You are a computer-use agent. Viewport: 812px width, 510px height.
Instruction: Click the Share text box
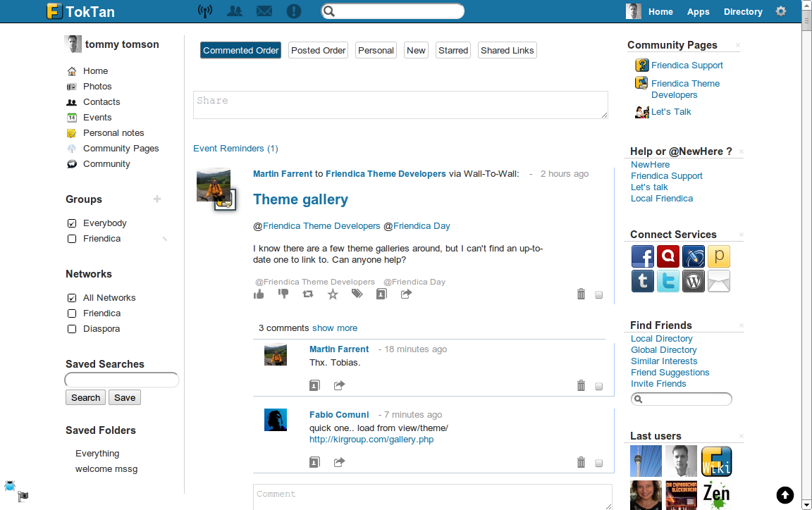tap(400, 105)
